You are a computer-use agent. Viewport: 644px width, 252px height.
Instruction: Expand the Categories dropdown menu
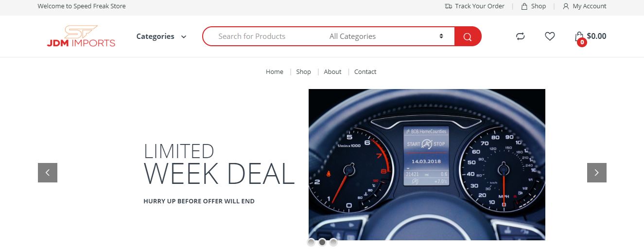coord(161,36)
